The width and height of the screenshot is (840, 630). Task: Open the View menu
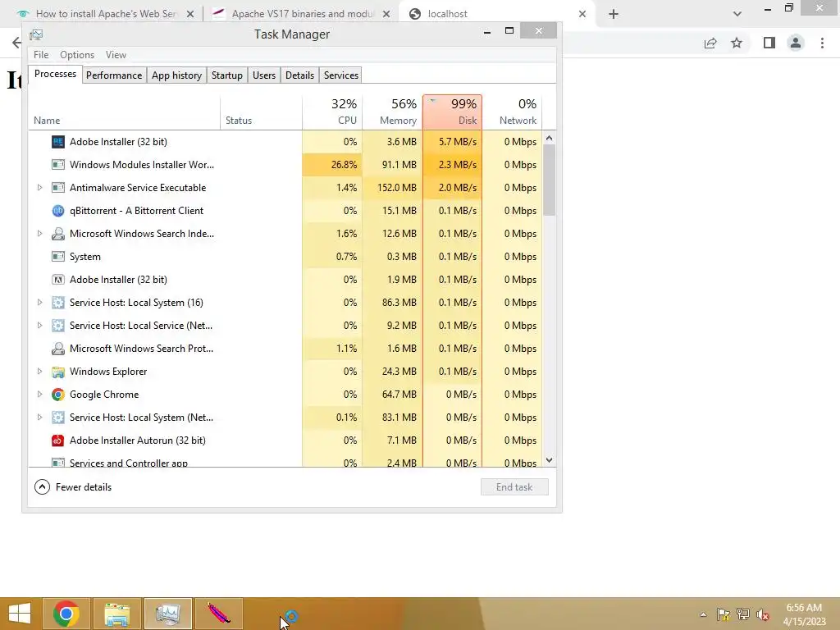116,55
